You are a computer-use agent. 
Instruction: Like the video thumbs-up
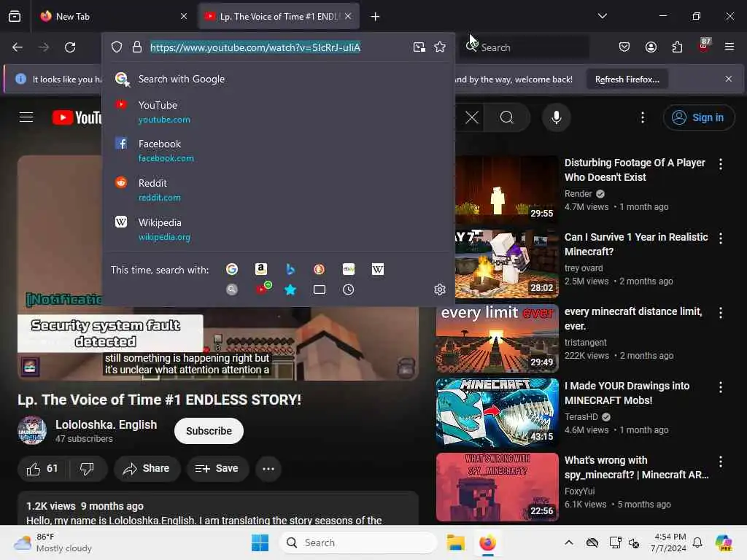(42, 469)
